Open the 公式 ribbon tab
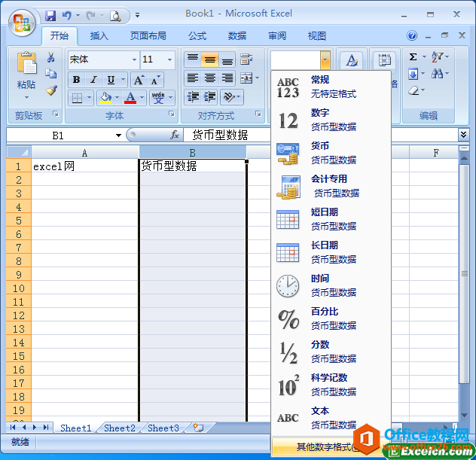476x460 pixels. [x=197, y=36]
